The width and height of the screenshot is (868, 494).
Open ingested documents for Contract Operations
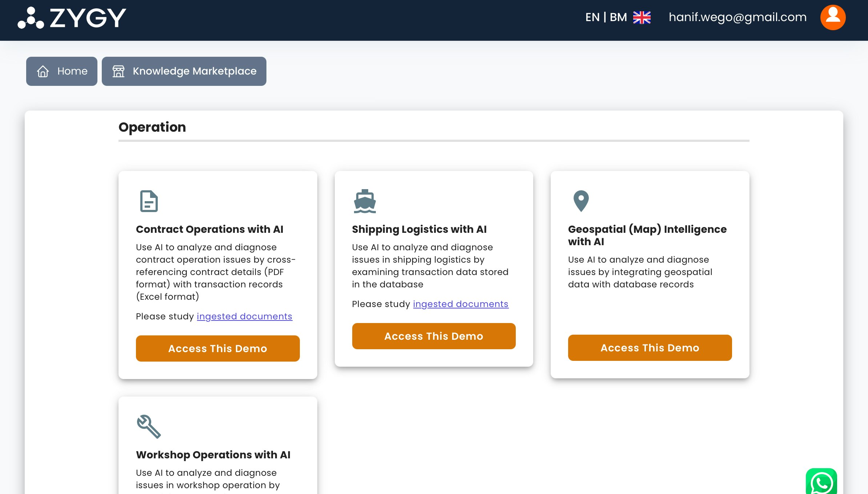244,316
